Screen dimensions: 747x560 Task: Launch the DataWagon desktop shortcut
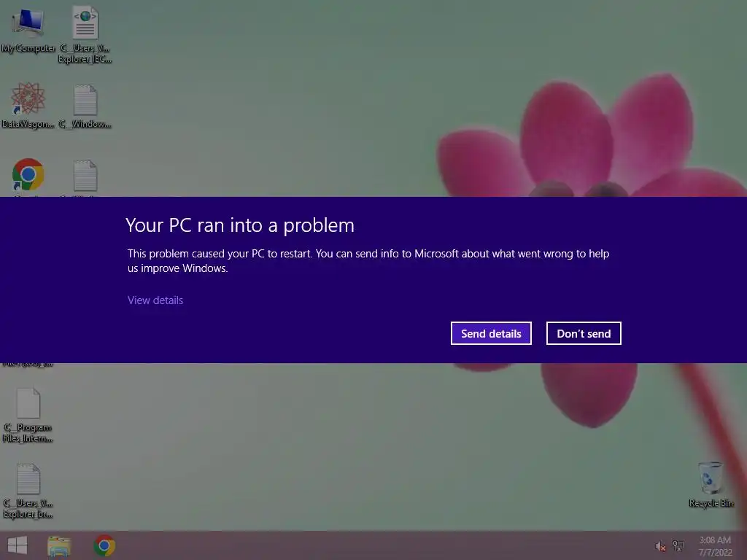pos(28,105)
